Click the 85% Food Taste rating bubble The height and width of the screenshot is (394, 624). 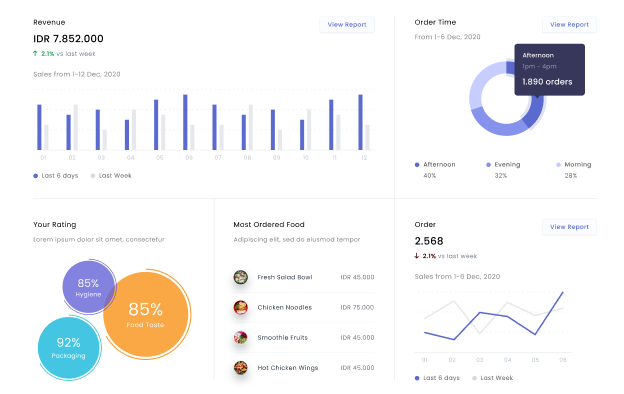tap(146, 314)
